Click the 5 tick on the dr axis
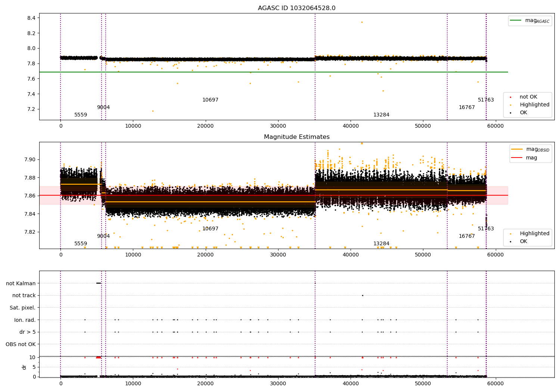 34,367
